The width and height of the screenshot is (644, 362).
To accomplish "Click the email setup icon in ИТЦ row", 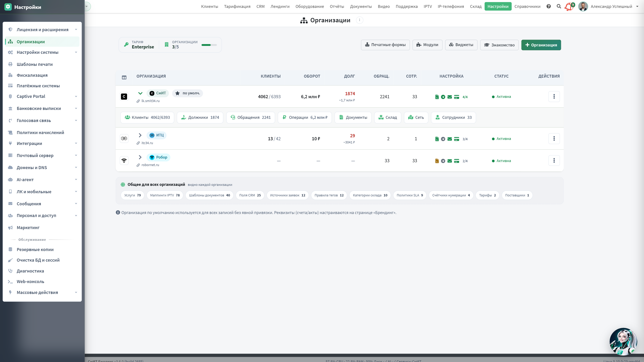I will (x=449, y=139).
